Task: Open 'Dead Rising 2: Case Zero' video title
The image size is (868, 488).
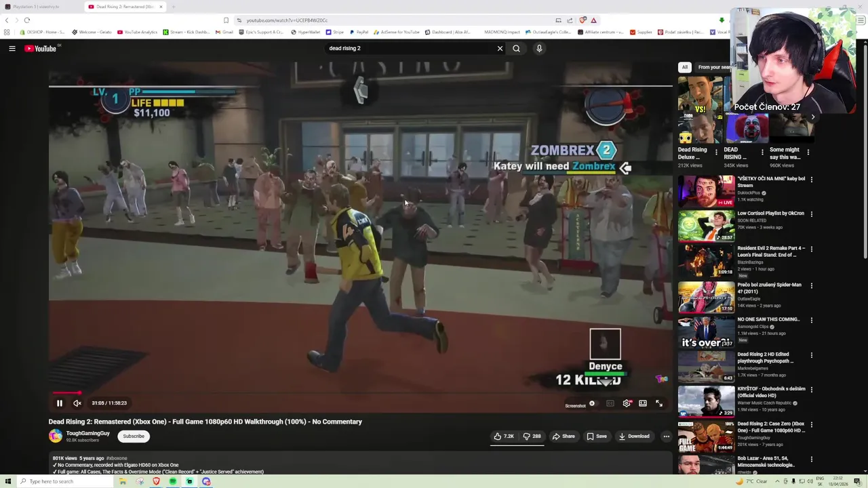Action: pos(771,427)
